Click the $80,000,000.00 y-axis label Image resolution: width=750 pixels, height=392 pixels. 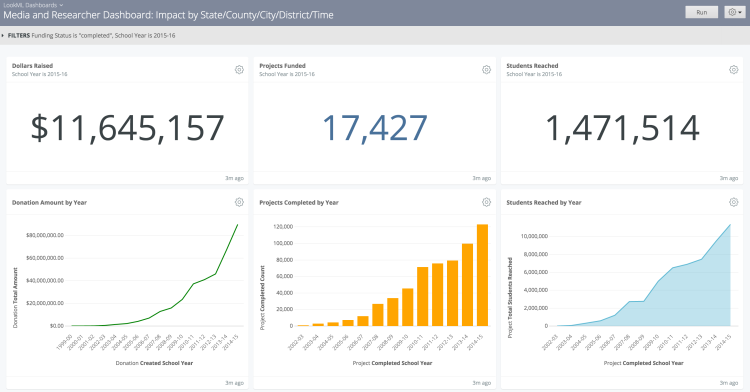44,235
